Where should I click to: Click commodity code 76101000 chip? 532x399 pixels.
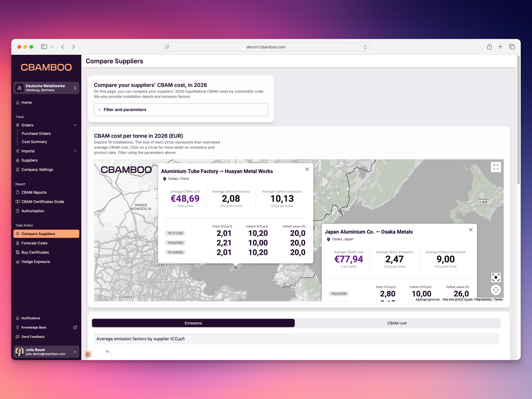[x=175, y=233]
